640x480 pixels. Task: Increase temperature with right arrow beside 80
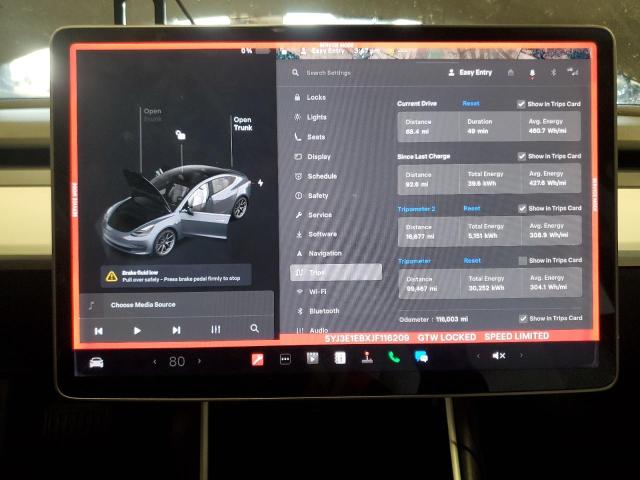click(x=200, y=361)
